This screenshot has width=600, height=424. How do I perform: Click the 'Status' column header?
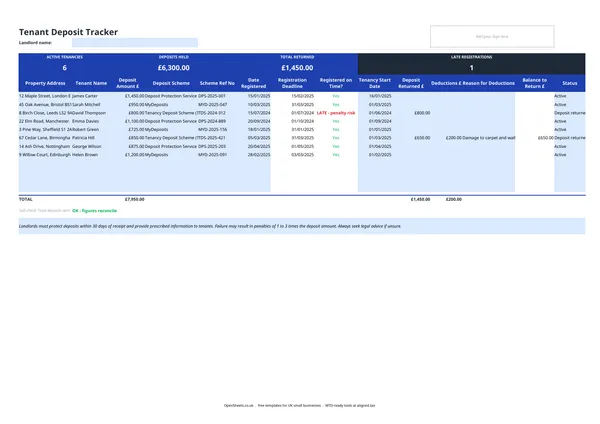569,83
